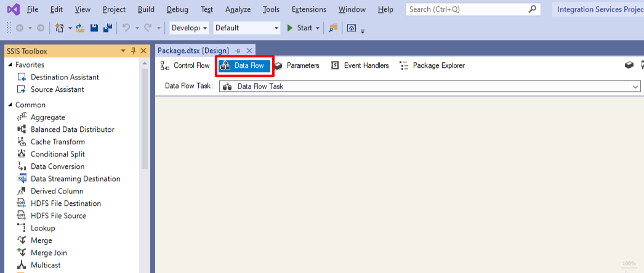Open the Start button dropdown arrow
644x273 pixels.
[318, 28]
